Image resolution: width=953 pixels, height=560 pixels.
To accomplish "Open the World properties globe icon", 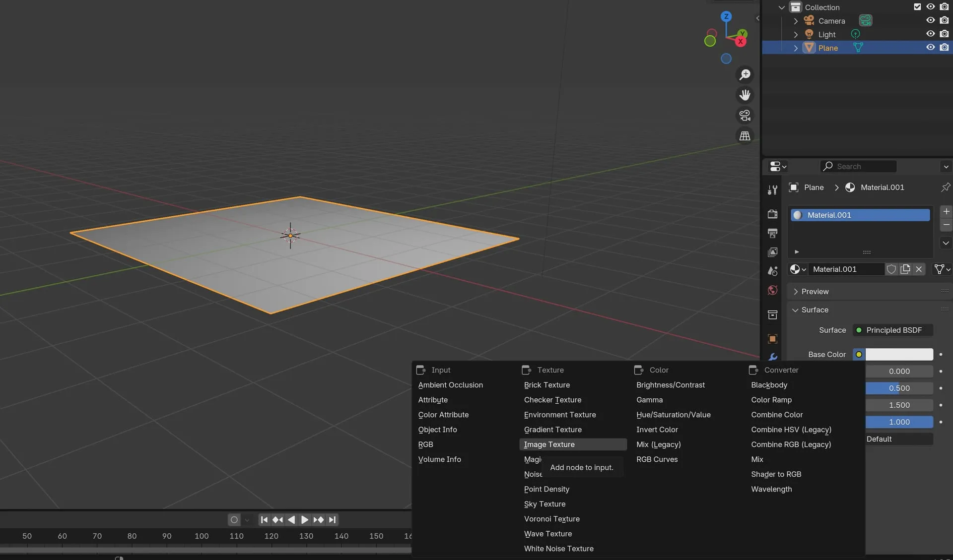I will [772, 291].
